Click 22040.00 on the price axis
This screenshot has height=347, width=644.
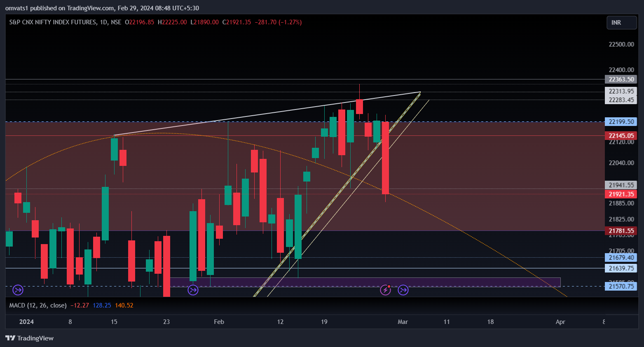(x=621, y=163)
